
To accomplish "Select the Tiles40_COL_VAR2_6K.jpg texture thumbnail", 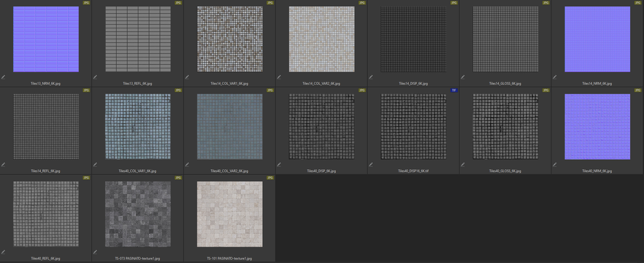I will point(230,126).
